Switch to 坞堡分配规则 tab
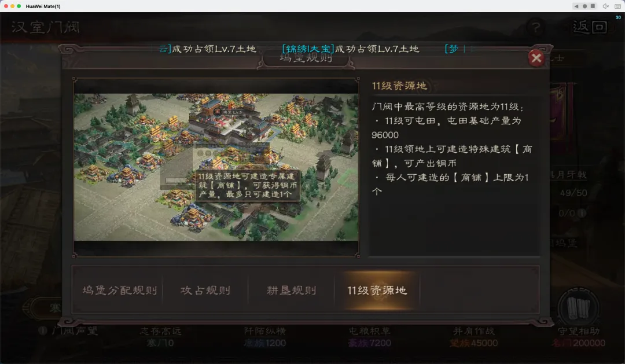Screen dimensions: 625x364 click(120, 291)
